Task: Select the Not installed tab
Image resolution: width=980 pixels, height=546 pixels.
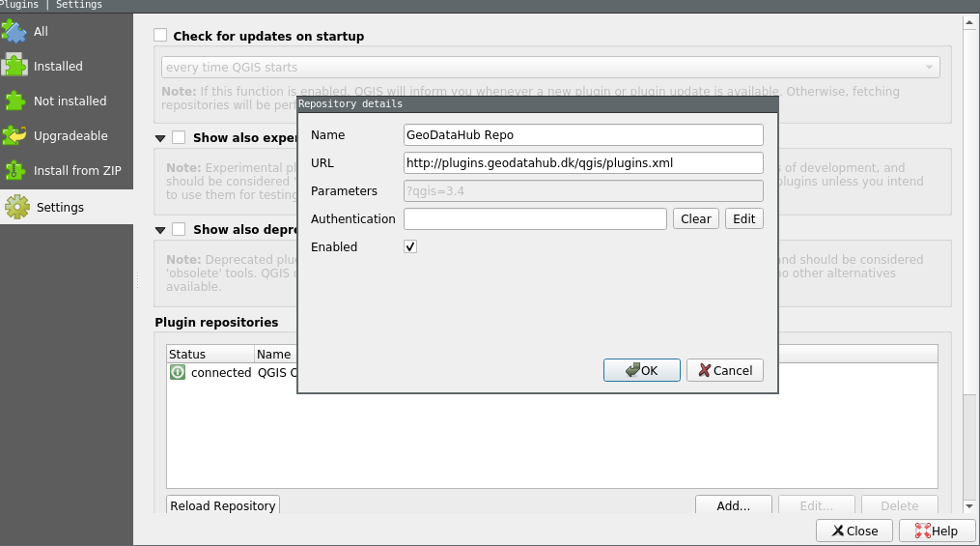Action: [x=67, y=101]
